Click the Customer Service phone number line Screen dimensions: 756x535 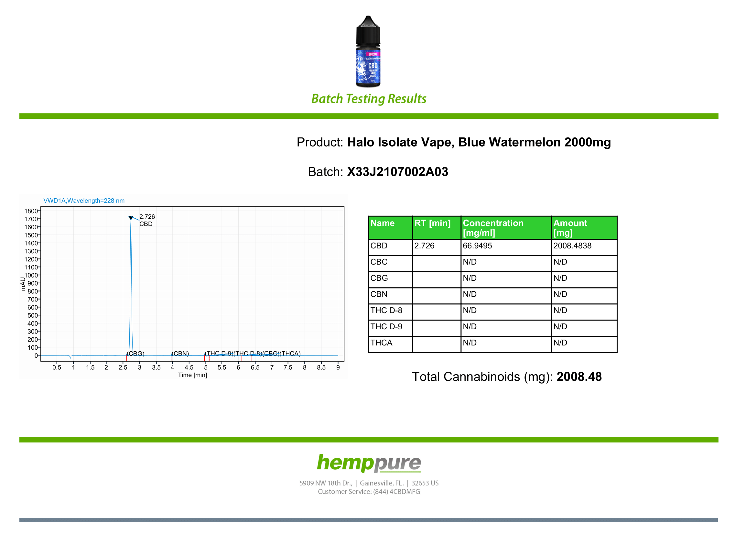[369, 492]
